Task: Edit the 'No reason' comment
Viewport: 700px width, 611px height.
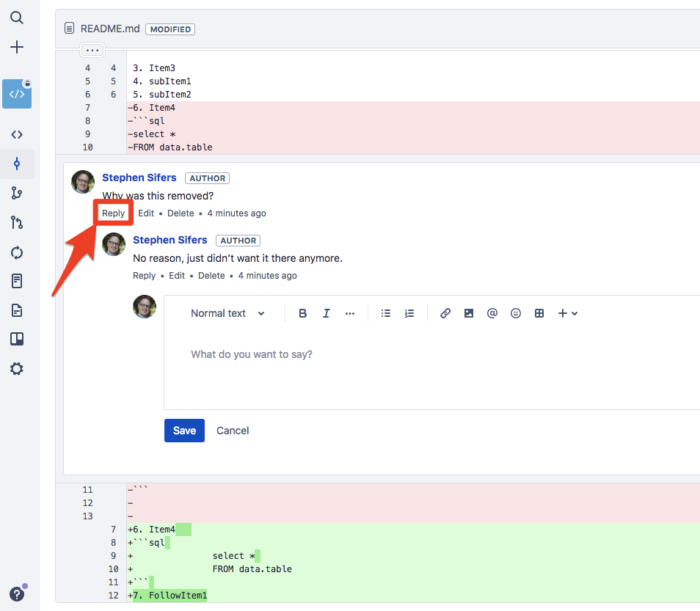Action: (177, 276)
